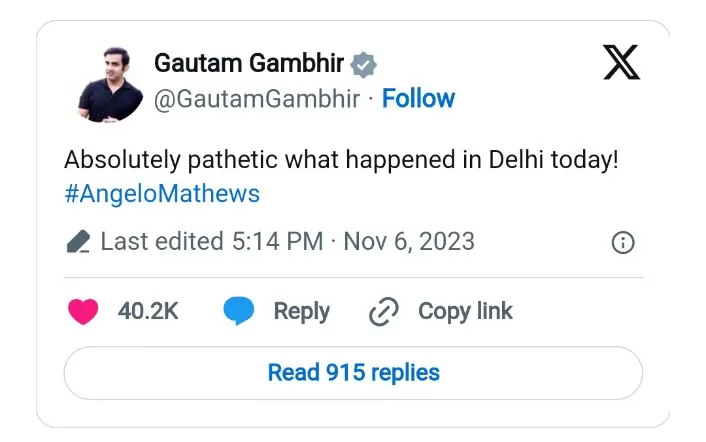Screen dimensions: 706x442
Task: Open the #AngeloMathews hashtag
Action: [x=162, y=194]
